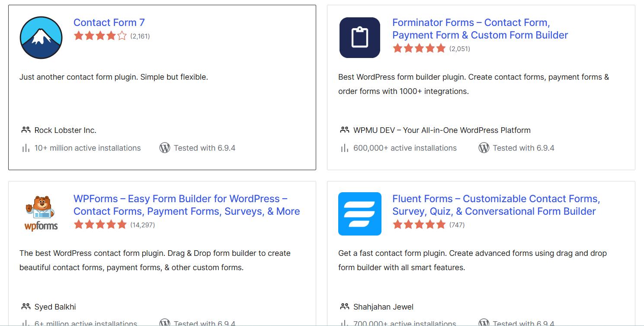
Task: Click the Fluent Forms blue logo
Action: coord(359,214)
